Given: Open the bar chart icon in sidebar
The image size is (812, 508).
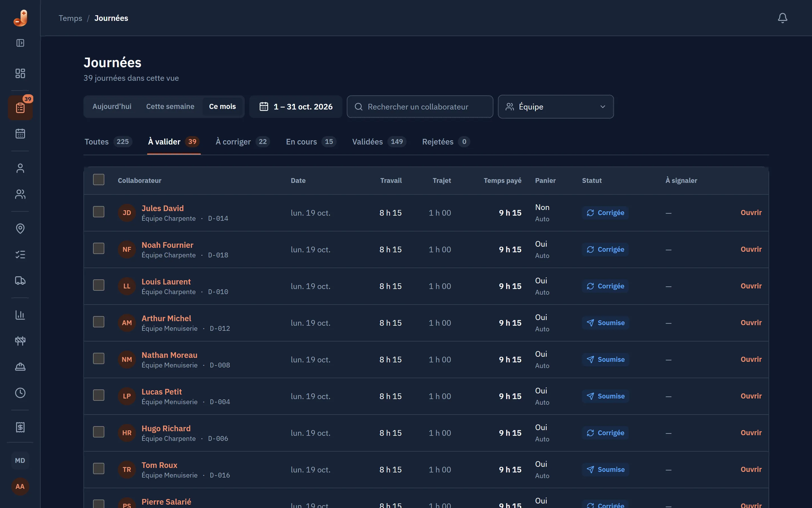Looking at the screenshot, I should tap(20, 315).
